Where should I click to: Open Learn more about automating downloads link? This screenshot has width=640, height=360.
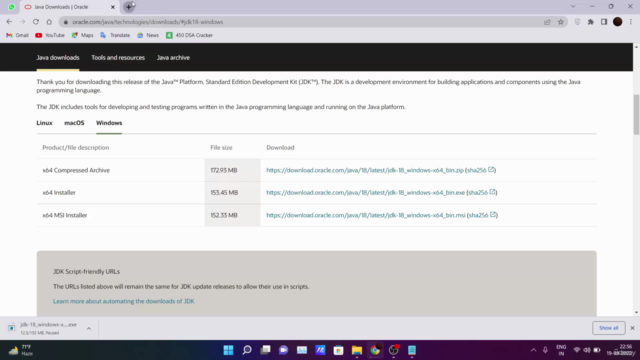pyautogui.click(x=124, y=301)
